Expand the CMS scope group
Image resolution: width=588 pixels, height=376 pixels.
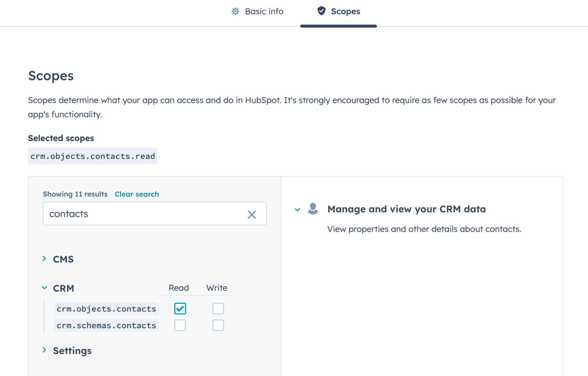[x=44, y=259]
